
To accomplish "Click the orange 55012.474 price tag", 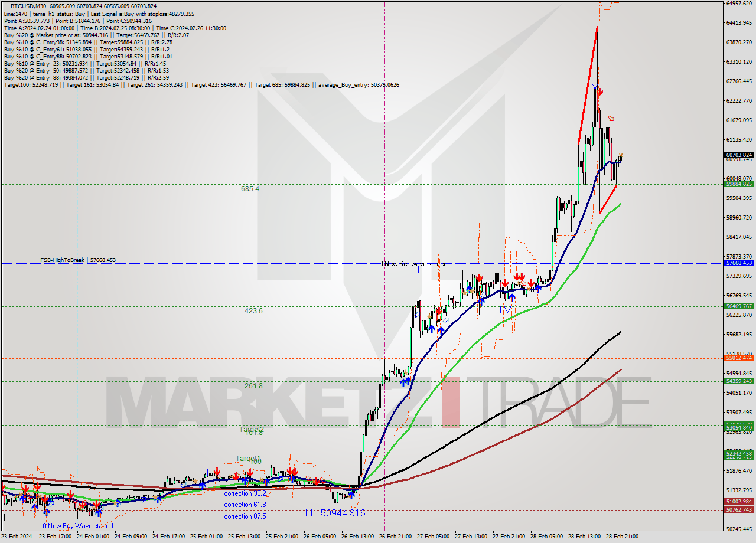I will click(738, 358).
